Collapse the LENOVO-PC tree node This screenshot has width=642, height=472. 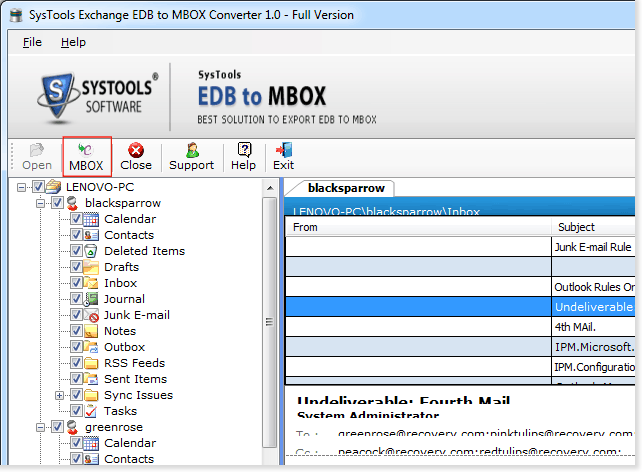[x=24, y=187]
